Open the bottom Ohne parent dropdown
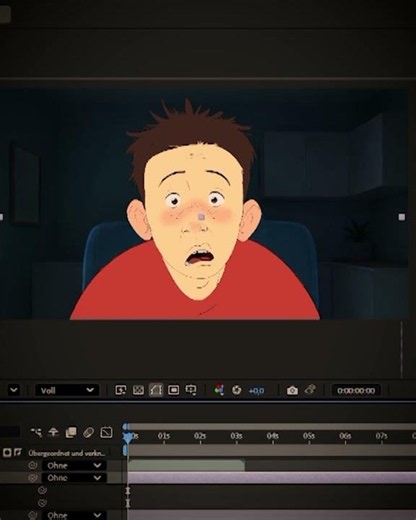This screenshot has width=416, height=520. click(x=74, y=515)
